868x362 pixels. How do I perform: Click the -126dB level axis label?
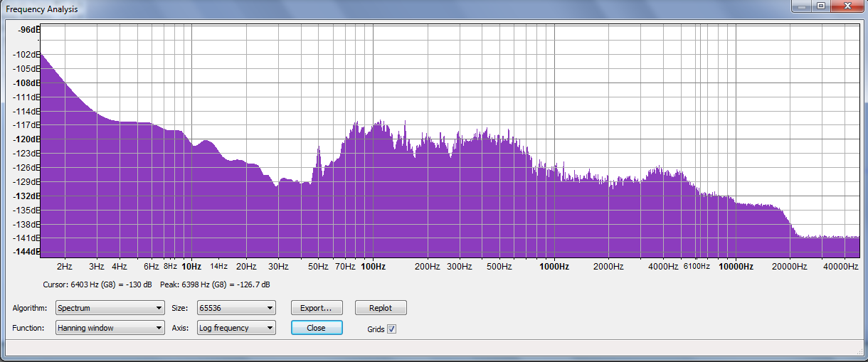point(27,167)
